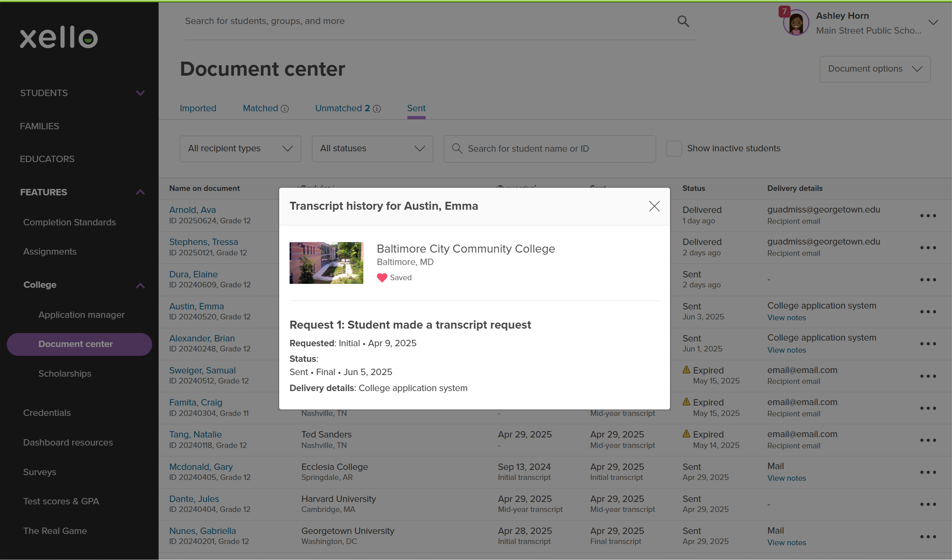952x560 pixels.
Task: Open Scholarships in the sidebar
Action: click(x=64, y=373)
